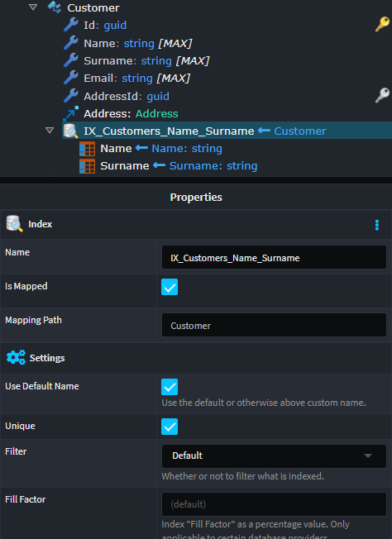Open the three-dot menu on Index header
The width and height of the screenshot is (392, 539).
(x=377, y=225)
